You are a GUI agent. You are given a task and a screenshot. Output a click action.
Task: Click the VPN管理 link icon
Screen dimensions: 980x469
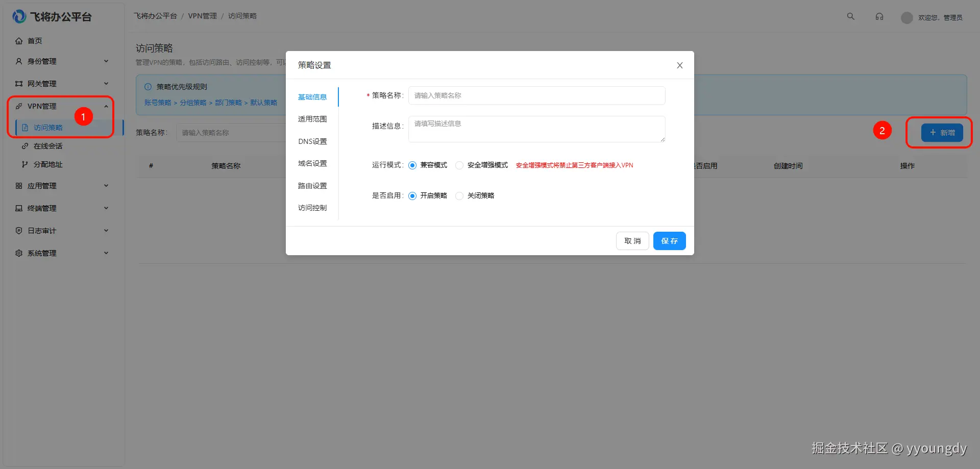(19, 106)
